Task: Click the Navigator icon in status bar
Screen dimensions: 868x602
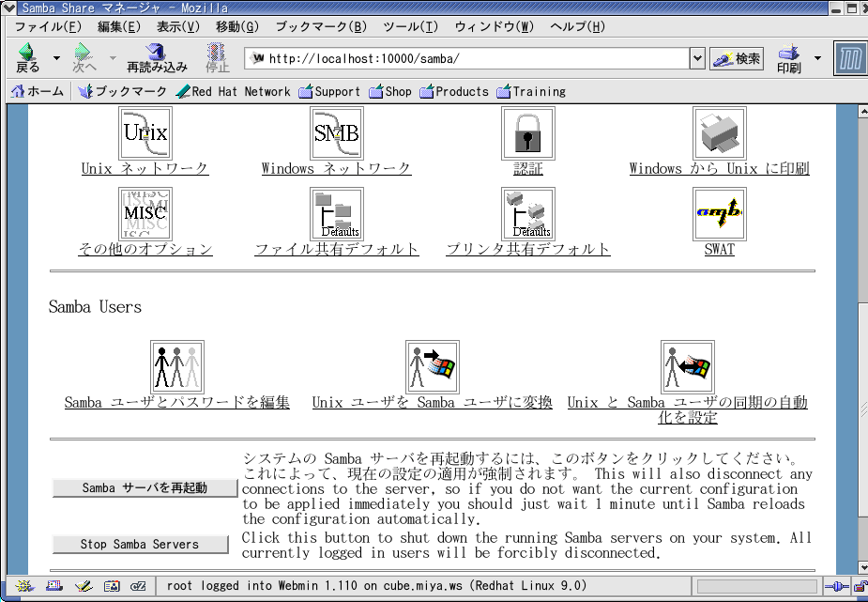Action: coord(25,586)
